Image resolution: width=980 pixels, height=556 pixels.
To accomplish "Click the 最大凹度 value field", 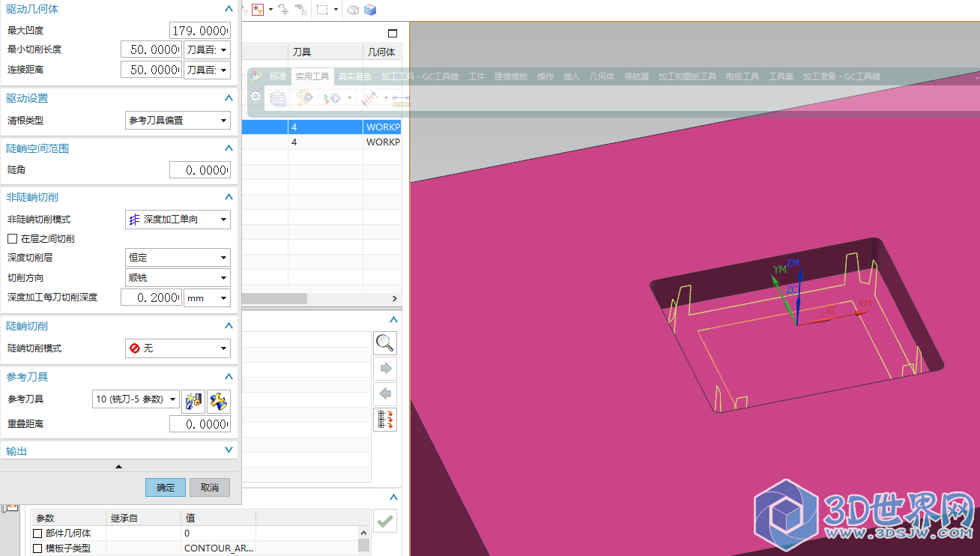I will [200, 30].
